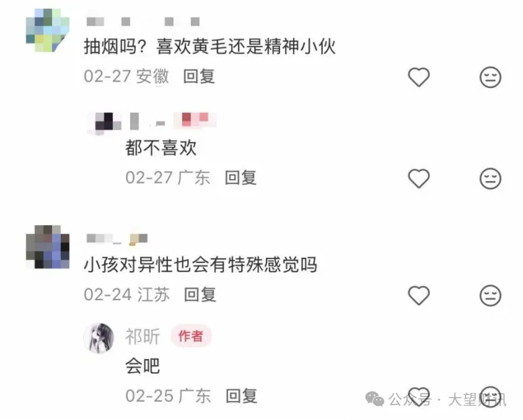Like the author's reply "会吧"

coord(419,396)
